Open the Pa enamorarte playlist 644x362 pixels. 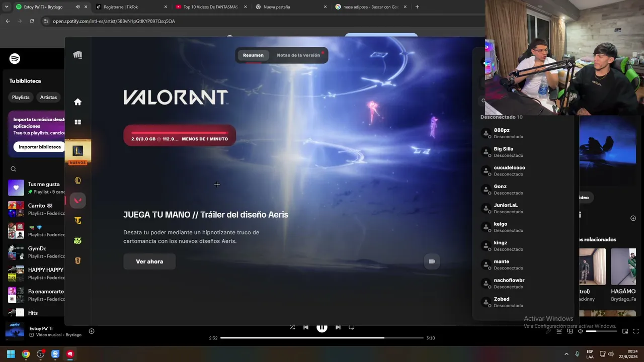[36, 295]
